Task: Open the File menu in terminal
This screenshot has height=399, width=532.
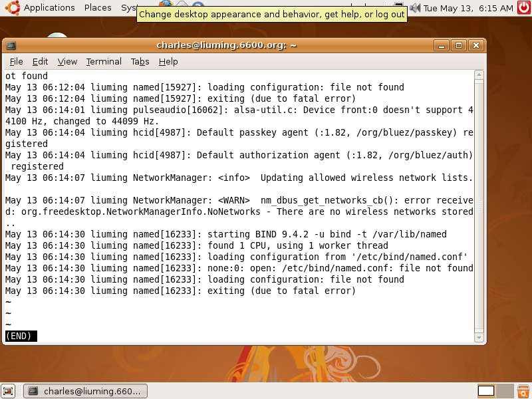Action: point(16,61)
